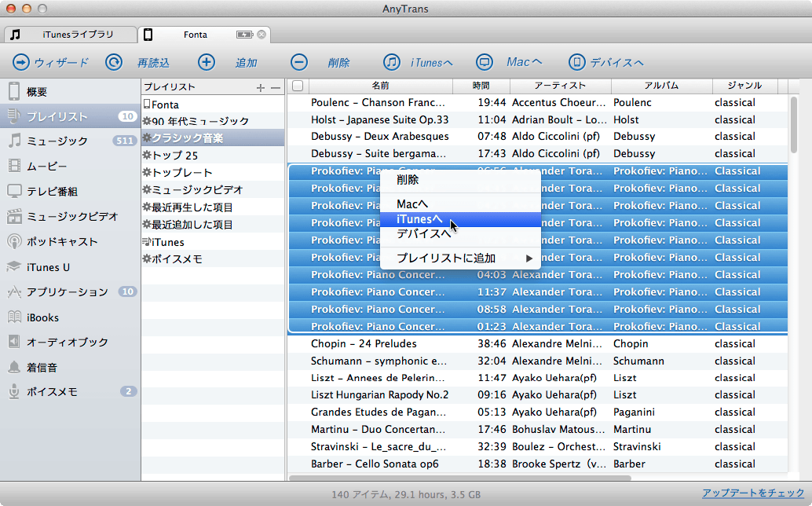The height and width of the screenshot is (506, 812).
Task: Open iTunes U graduation cap icon
Action: (14, 266)
